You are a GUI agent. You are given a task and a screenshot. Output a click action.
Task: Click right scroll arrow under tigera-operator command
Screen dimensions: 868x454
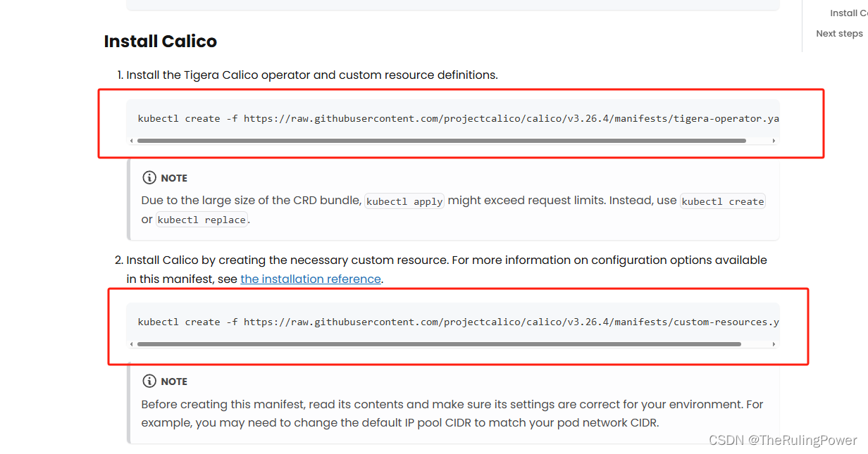pos(774,141)
